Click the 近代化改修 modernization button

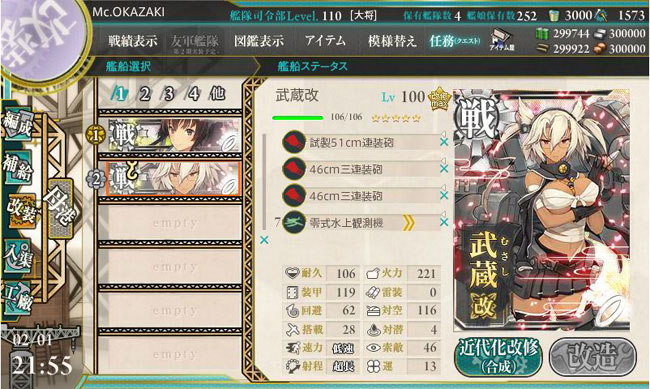pyautogui.click(x=499, y=356)
